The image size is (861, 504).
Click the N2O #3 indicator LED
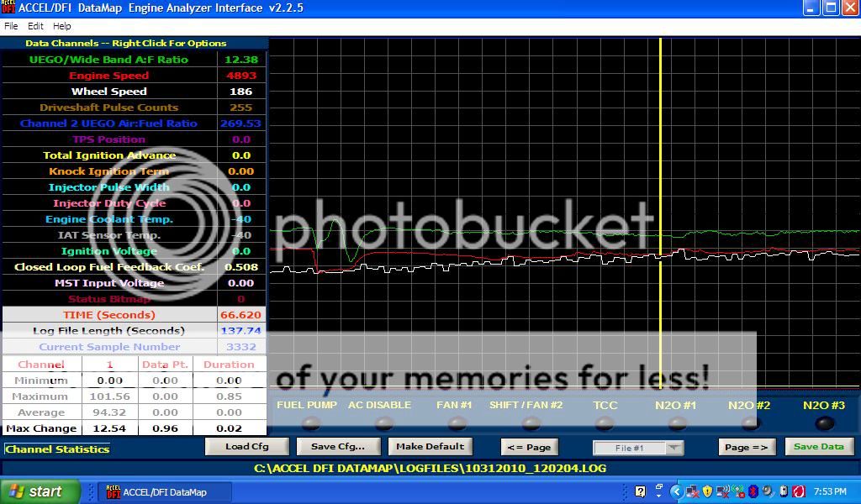(824, 423)
